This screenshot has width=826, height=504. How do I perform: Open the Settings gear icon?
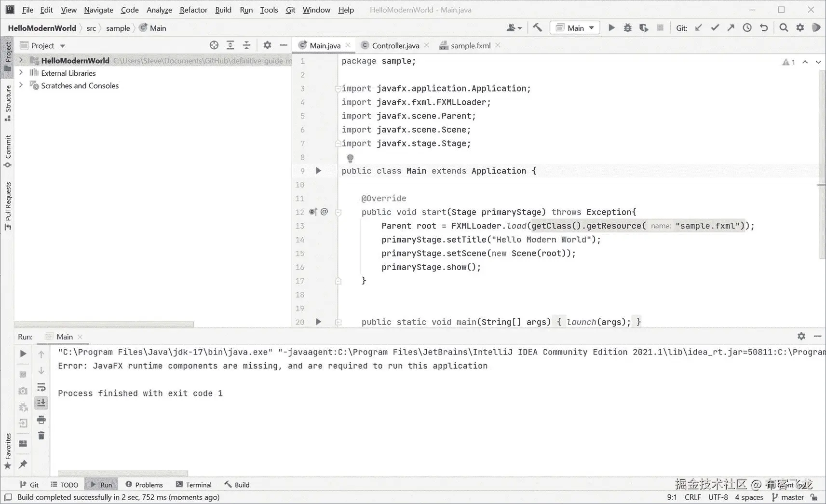(800, 27)
